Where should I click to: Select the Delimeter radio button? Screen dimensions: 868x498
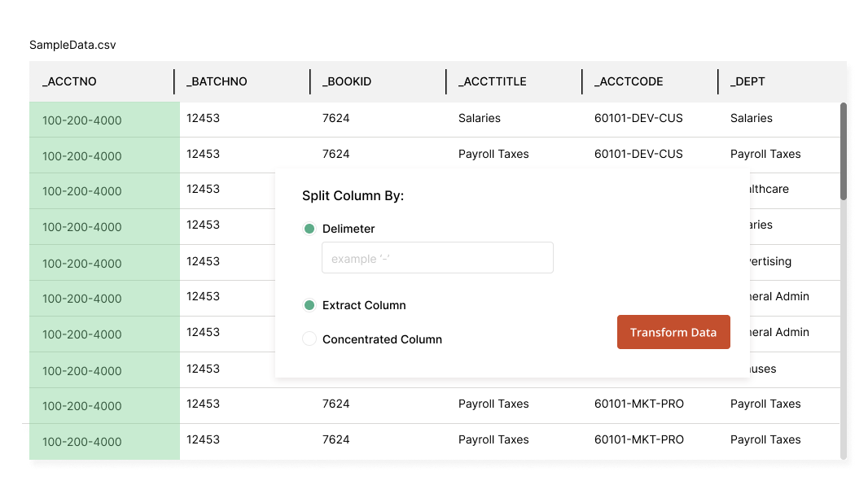[x=309, y=229]
